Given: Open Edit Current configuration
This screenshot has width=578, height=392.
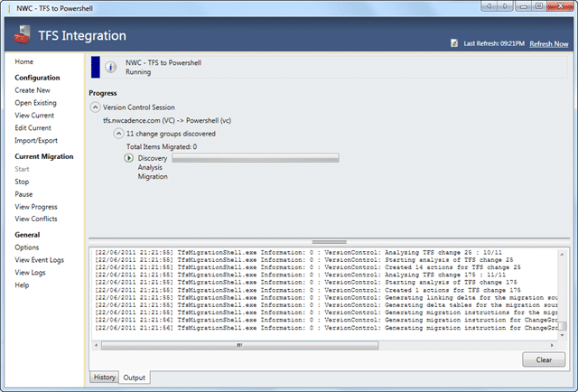Looking at the screenshot, I should 33,128.
